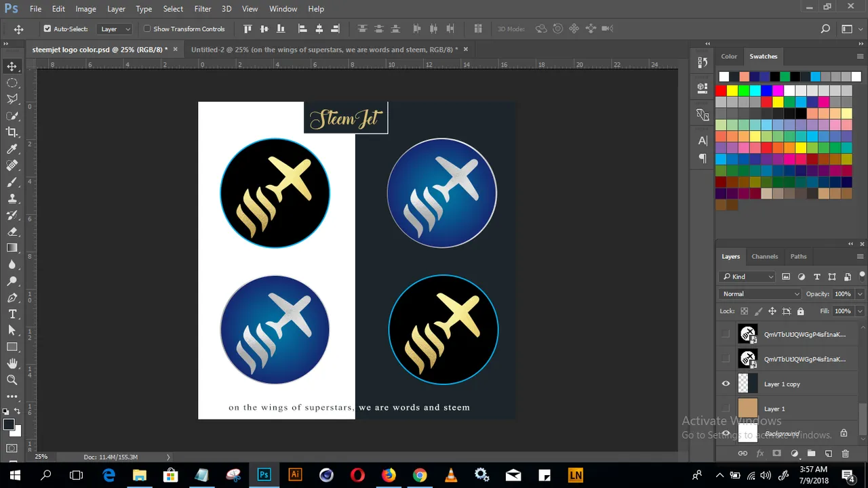Select the Gradient tool
This screenshot has width=868, height=488.
[x=12, y=249]
